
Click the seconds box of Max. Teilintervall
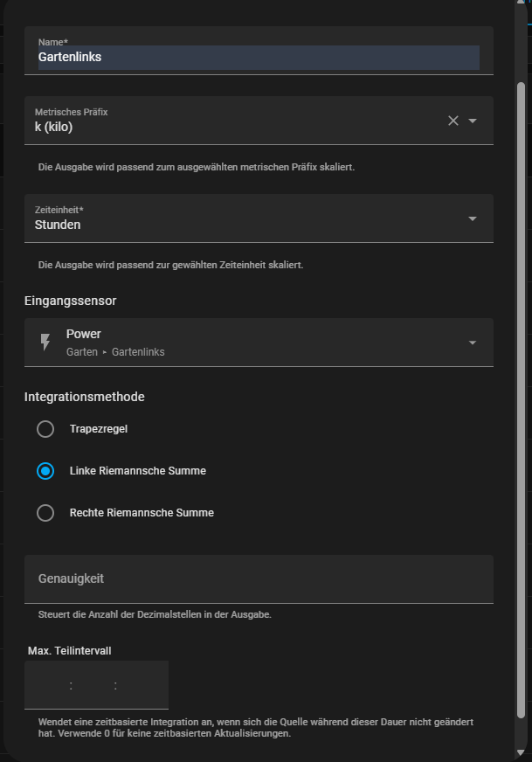pyautogui.click(x=138, y=686)
